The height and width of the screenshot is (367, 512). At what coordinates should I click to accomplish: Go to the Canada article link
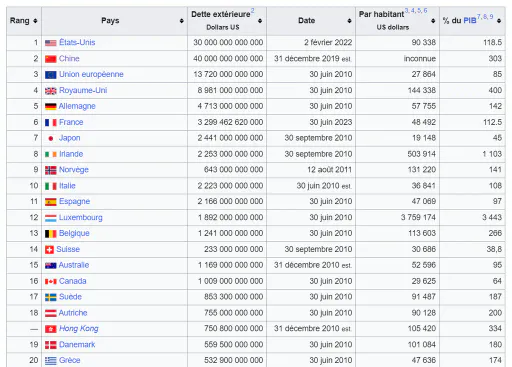click(73, 281)
